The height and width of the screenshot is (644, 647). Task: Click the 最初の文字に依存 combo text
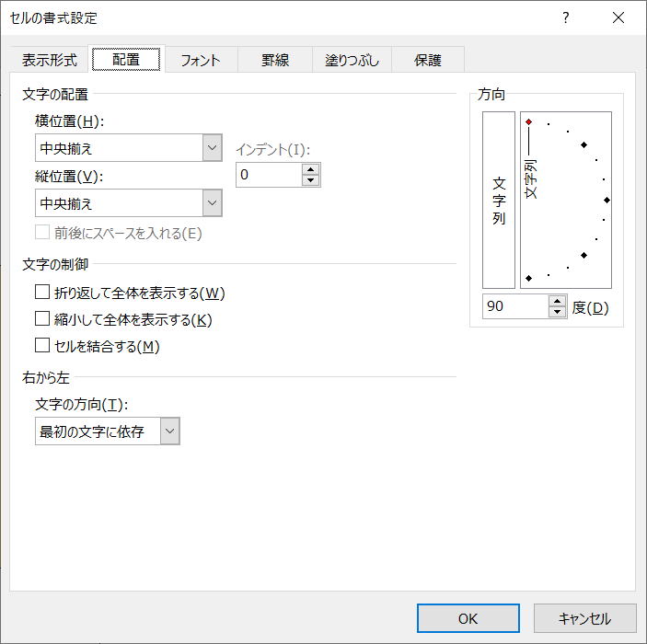(x=92, y=431)
